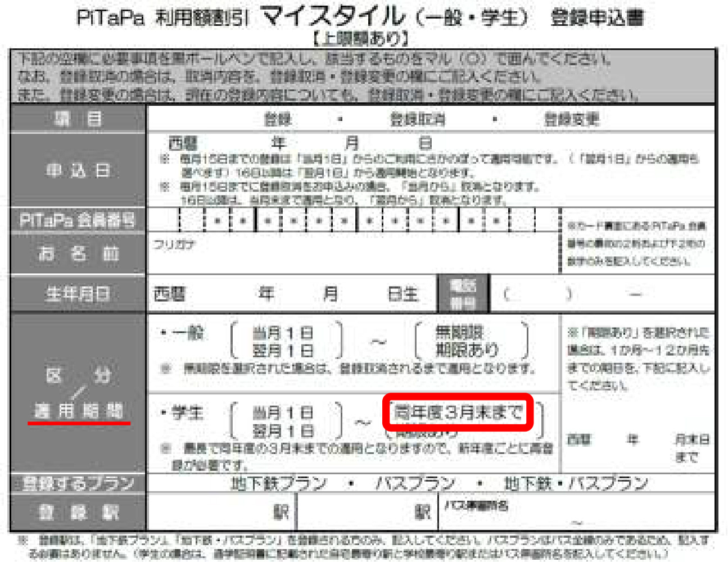Click the フリガナ name field

click(353, 253)
